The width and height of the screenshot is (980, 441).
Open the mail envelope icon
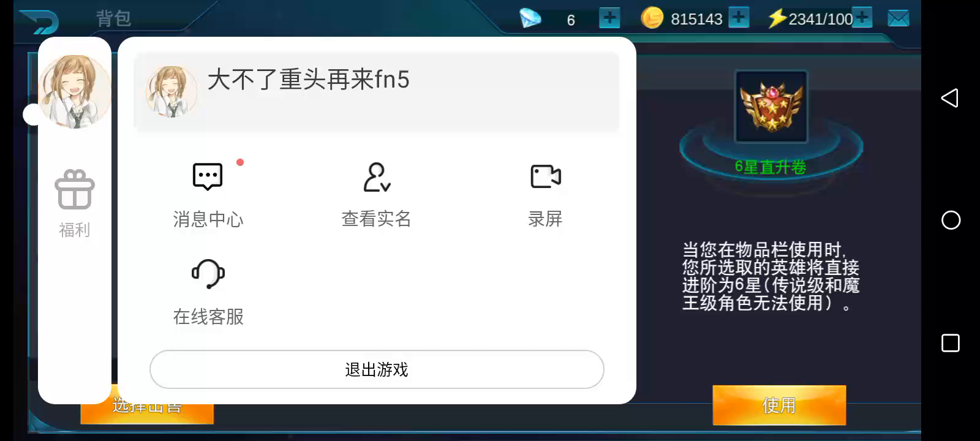pyautogui.click(x=898, y=19)
